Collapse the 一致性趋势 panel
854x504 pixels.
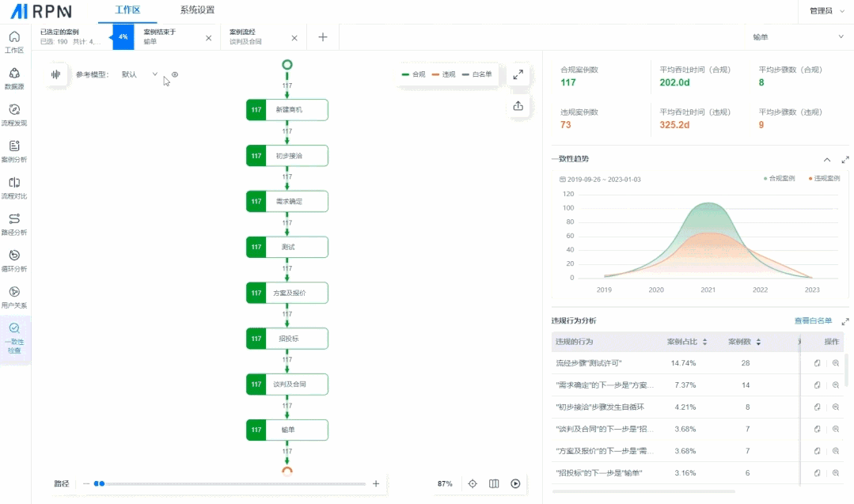(827, 159)
